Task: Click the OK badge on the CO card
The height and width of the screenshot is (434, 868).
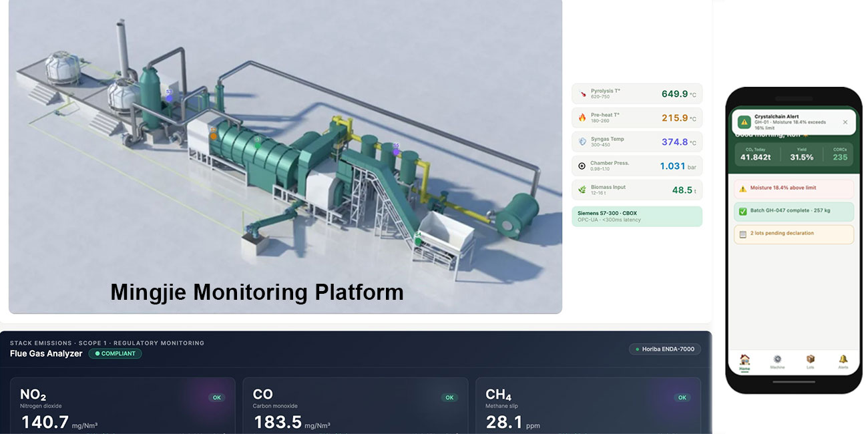Action: pyautogui.click(x=449, y=397)
